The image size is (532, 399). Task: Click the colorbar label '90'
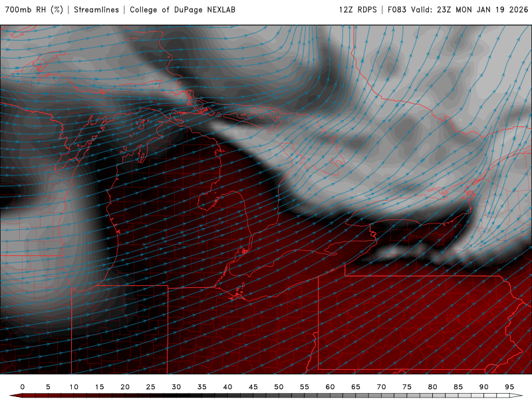tap(484, 387)
